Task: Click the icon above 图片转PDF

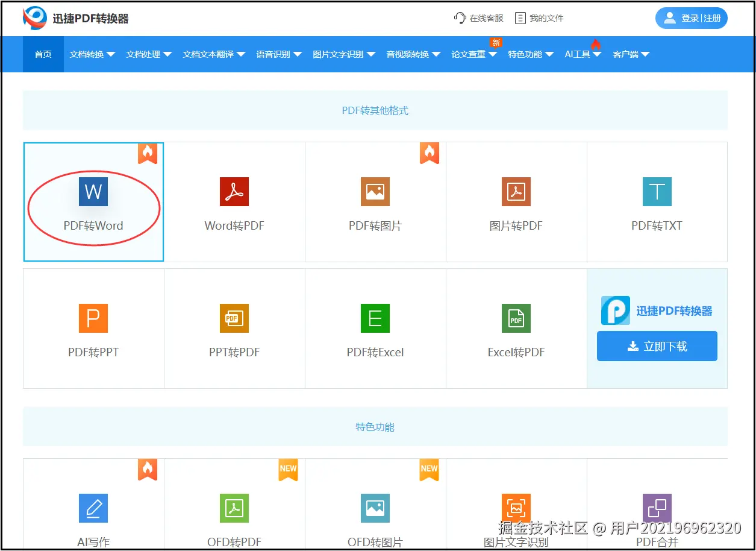Action: click(x=516, y=192)
